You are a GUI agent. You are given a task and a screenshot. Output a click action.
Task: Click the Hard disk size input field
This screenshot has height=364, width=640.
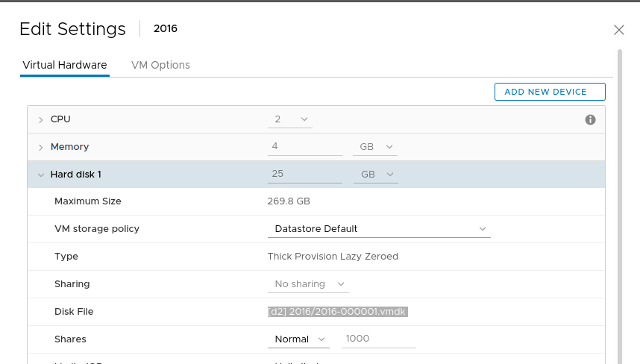pyautogui.click(x=304, y=175)
